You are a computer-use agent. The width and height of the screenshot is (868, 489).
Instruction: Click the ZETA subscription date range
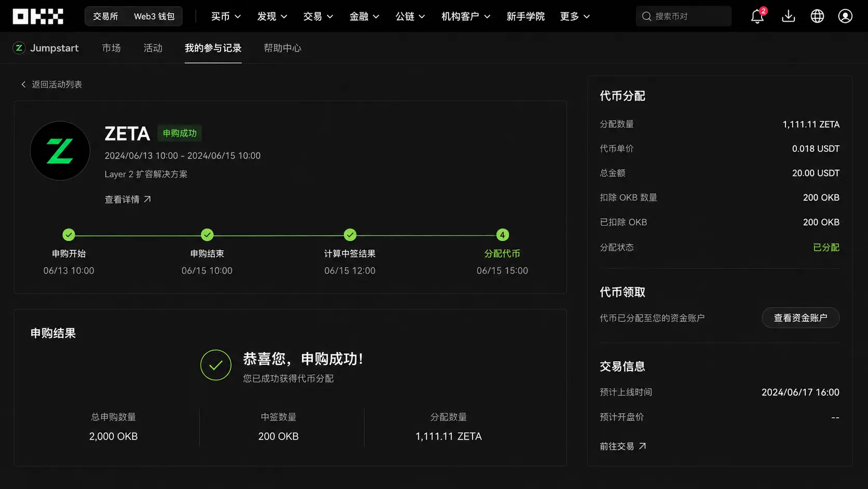click(x=182, y=155)
